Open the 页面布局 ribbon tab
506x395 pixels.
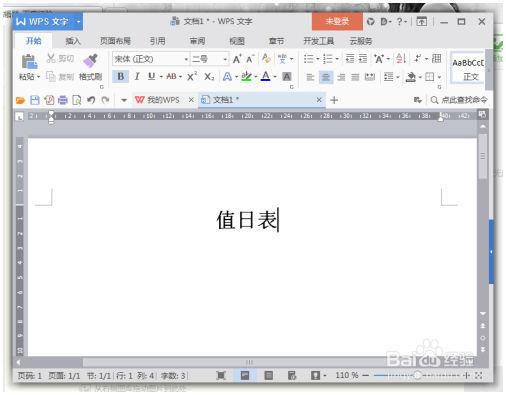(115, 41)
